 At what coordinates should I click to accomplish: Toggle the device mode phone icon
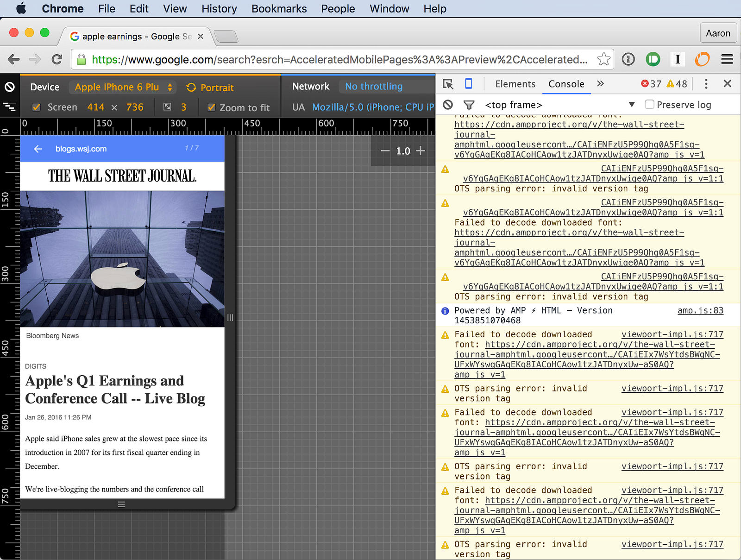(469, 84)
